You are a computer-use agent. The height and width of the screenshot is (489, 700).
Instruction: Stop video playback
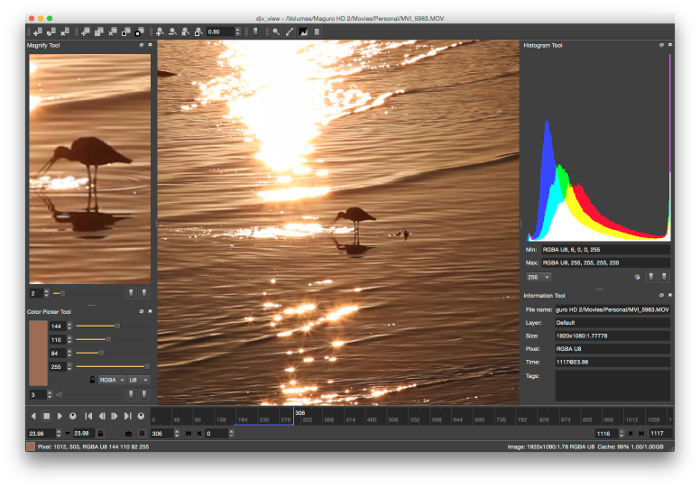point(46,416)
